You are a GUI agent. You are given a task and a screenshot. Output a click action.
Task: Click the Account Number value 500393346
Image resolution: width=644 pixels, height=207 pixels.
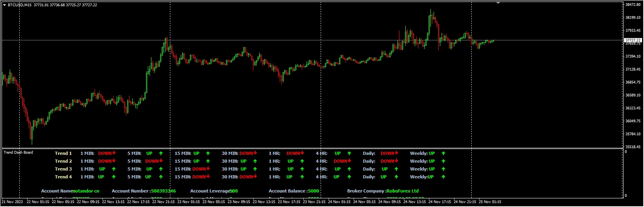[164, 191]
